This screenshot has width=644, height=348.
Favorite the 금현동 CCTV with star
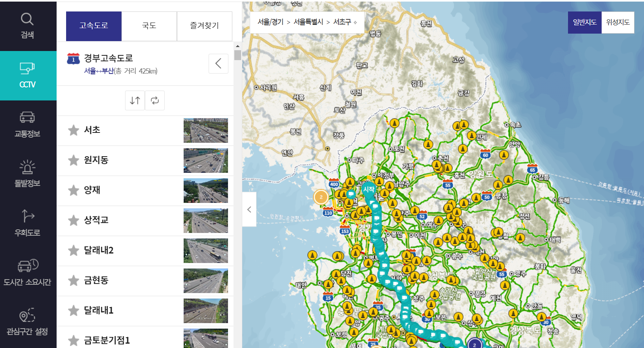click(x=74, y=280)
